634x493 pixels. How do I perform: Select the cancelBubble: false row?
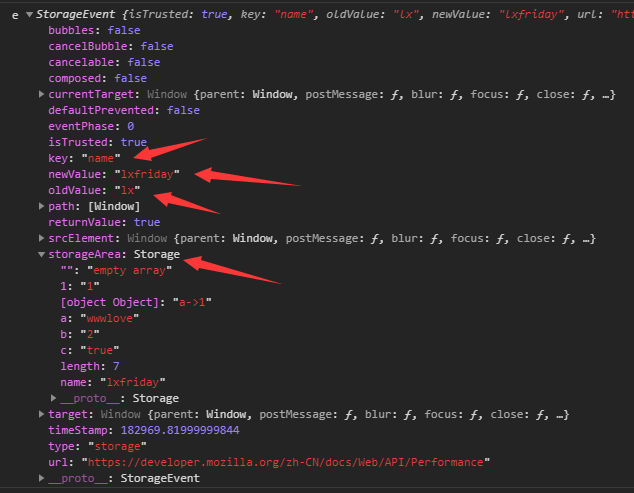[111, 47]
